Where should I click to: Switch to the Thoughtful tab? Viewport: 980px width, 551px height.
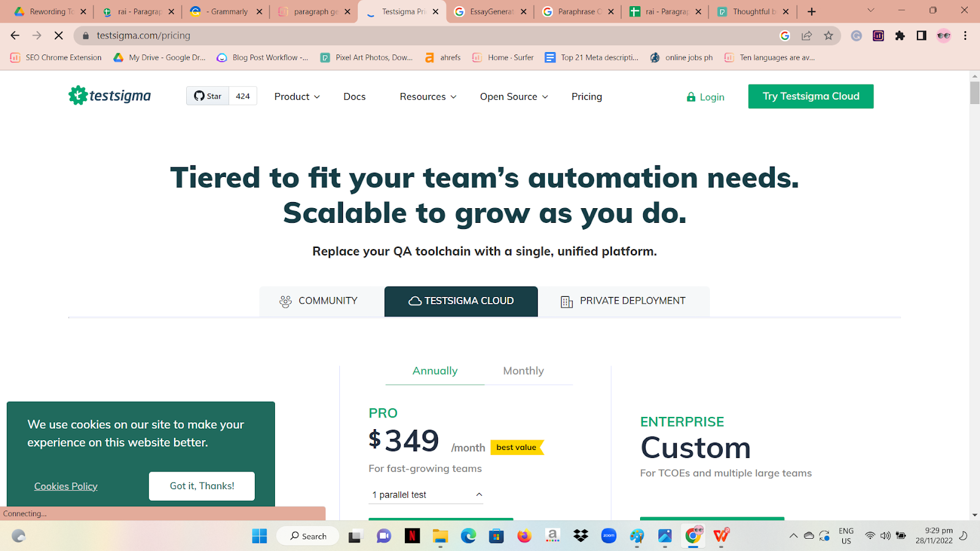click(x=753, y=12)
